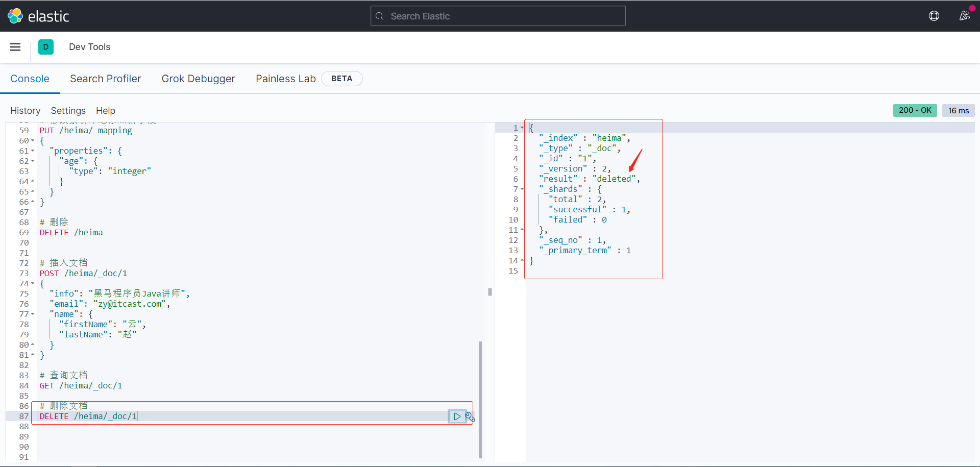Click the 16 ms response time badge

point(958,110)
